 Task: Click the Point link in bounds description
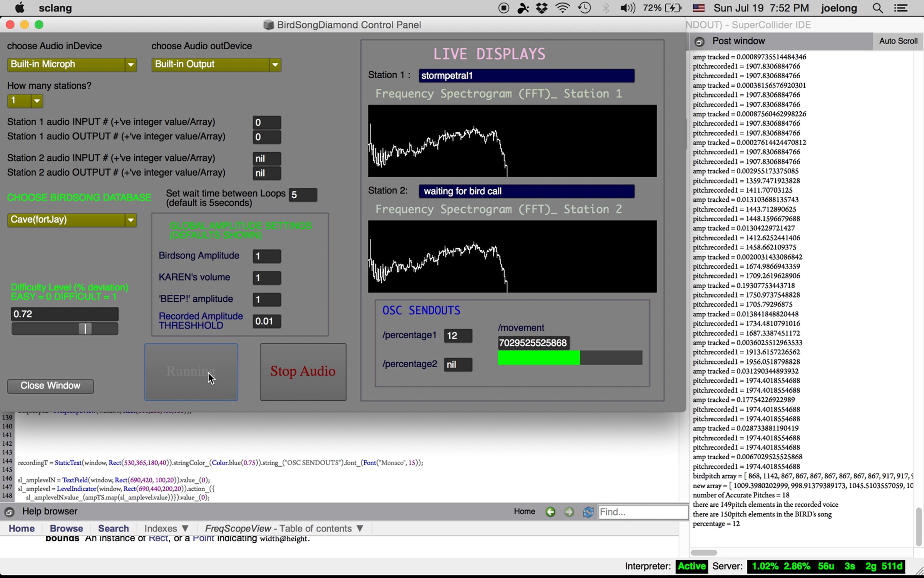click(203, 538)
